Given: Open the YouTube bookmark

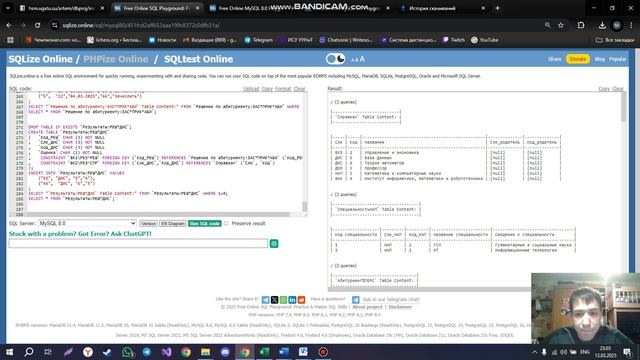Looking at the screenshot, I should pos(485,40).
